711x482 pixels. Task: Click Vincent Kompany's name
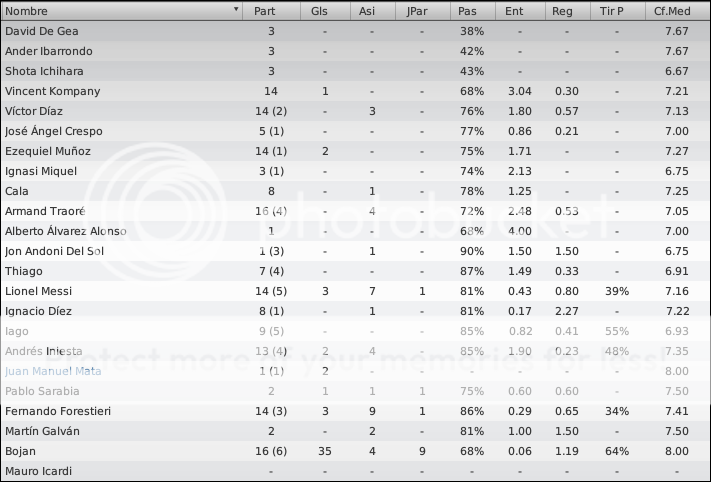53,91
